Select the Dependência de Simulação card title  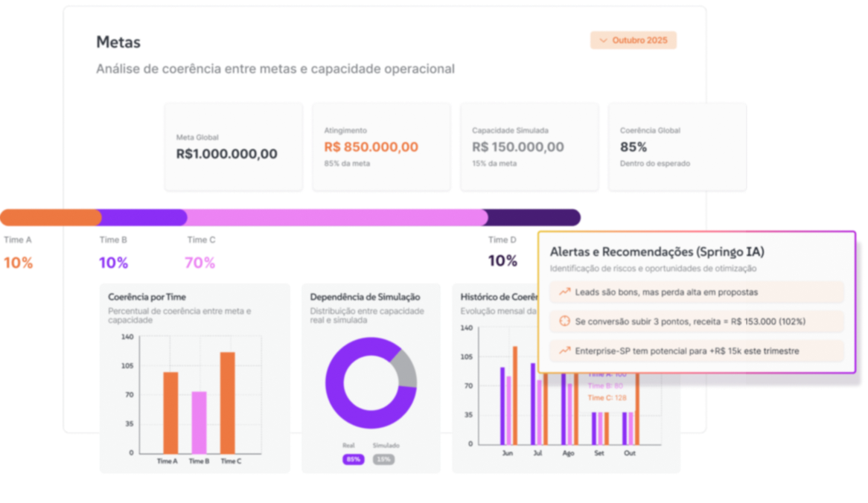[x=366, y=297]
